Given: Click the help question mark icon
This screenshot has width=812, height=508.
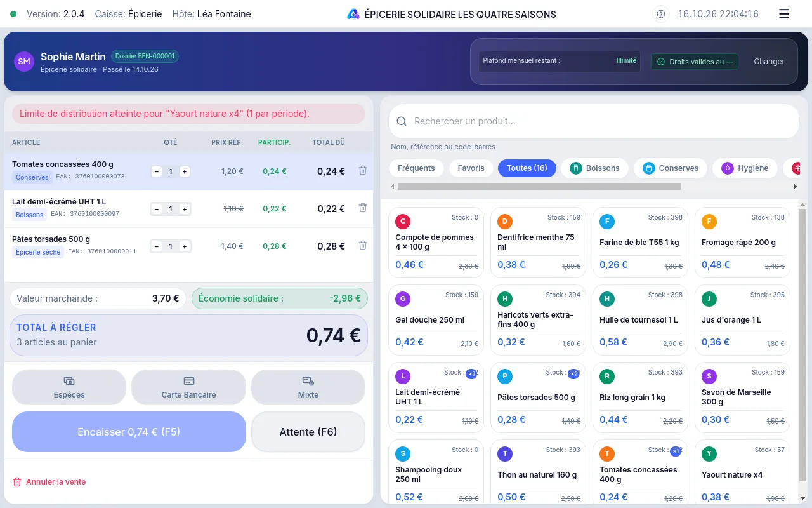Looking at the screenshot, I should click(661, 14).
